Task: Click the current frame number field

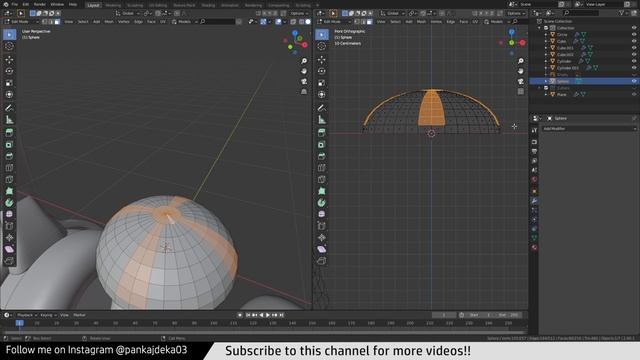Action: click(444, 315)
